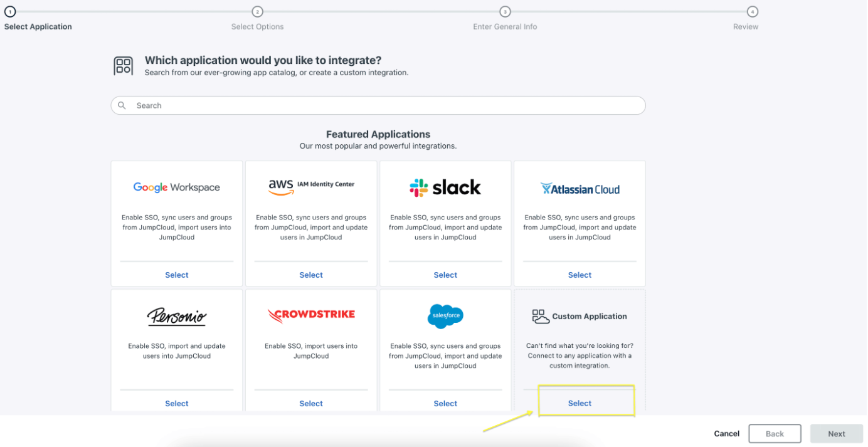Click the Atlassian Cloud logo

[x=580, y=189]
